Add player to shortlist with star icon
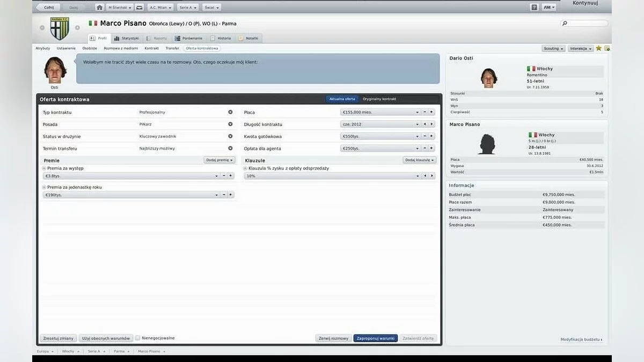This screenshot has height=362, width=644. pos(599,48)
